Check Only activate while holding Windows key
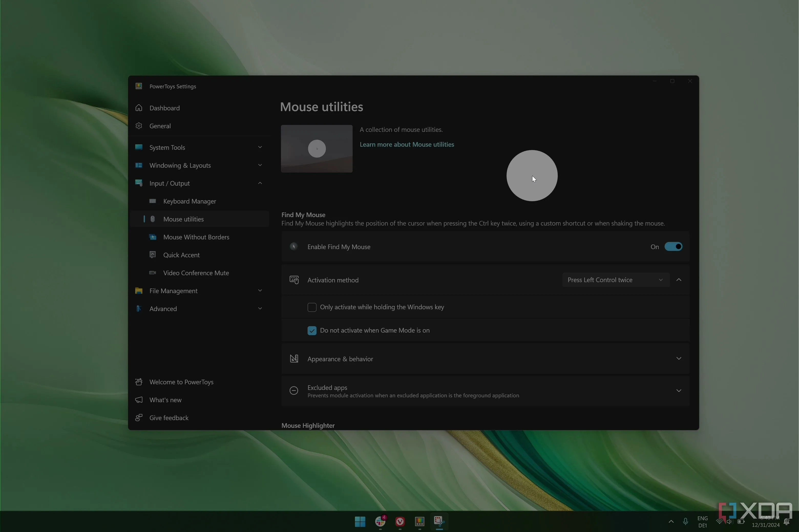799x532 pixels. coord(312,307)
